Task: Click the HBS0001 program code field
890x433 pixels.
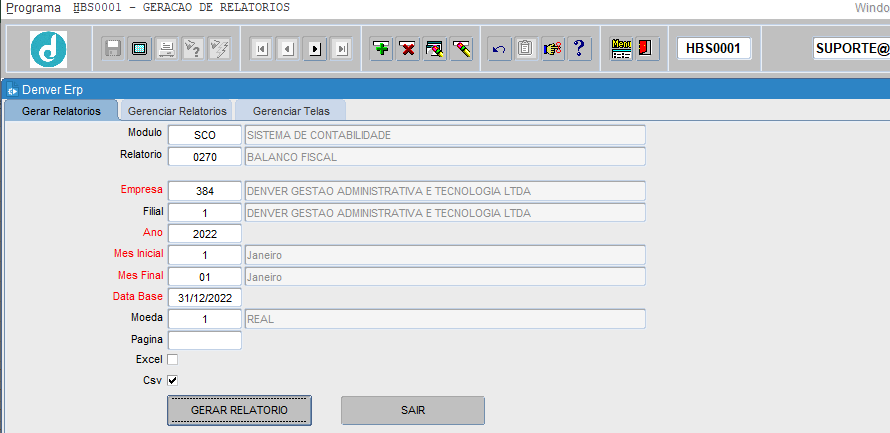Action: coord(713,49)
